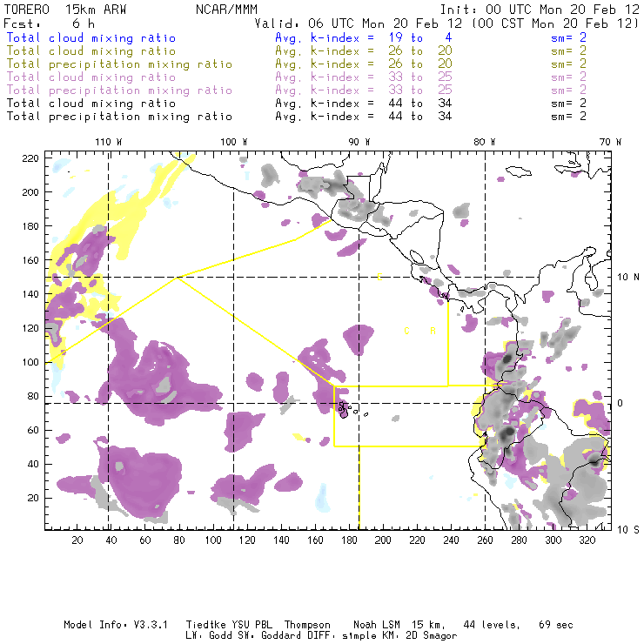Select the "90 W" longitude label
644x644 pixels.
pos(359,142)
